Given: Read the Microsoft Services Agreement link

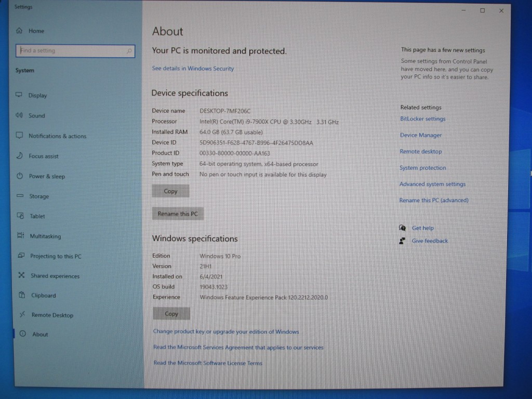Looking at the screenshot, I should (238, 347).
